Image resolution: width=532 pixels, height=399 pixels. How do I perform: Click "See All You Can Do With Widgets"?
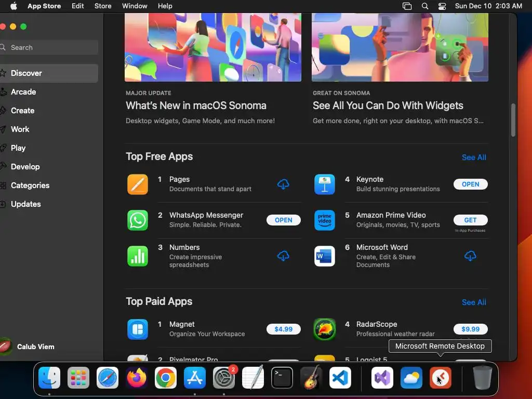[x=388, y=105]
